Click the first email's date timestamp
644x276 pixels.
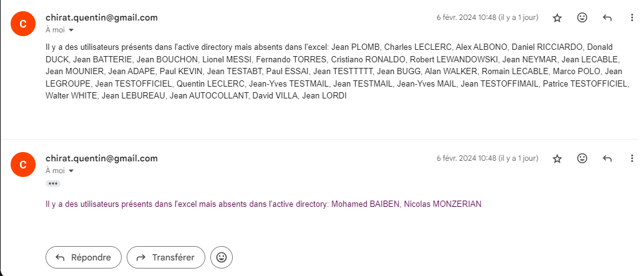coord(487,17)
